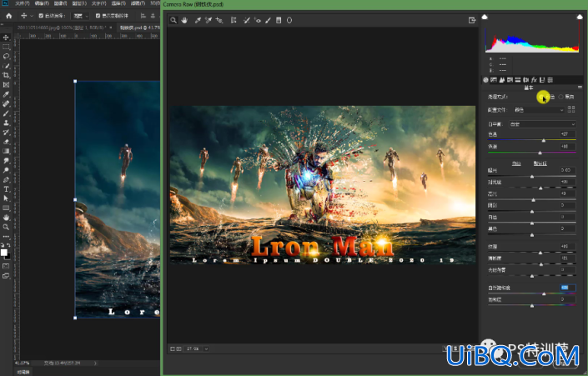Open the Type menu in Photoshop
This screenshot has height=376, width=588.
99,3
